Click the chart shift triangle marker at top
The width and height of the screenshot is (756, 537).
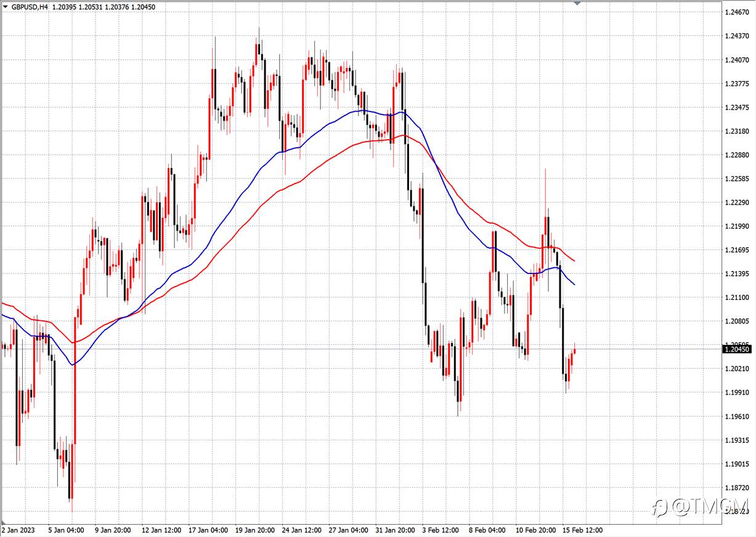click(577, 3)
